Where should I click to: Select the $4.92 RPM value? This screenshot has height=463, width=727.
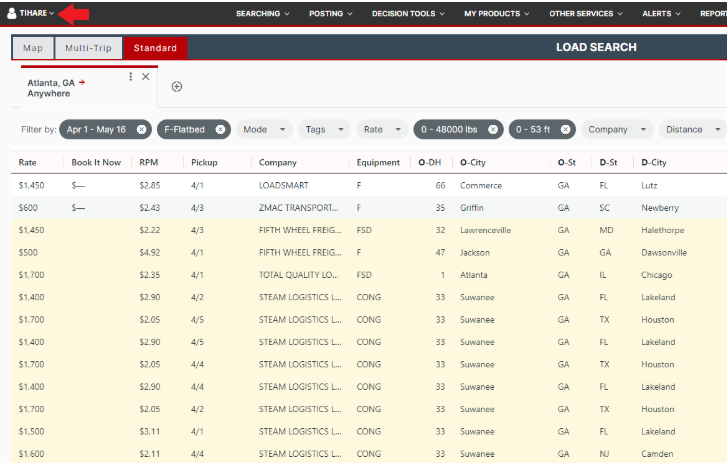[150, 253]
